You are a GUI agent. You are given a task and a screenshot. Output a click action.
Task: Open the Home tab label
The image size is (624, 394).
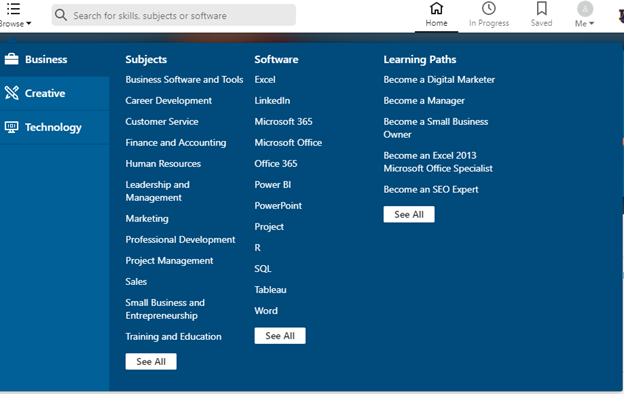click(x=436, y=23)
